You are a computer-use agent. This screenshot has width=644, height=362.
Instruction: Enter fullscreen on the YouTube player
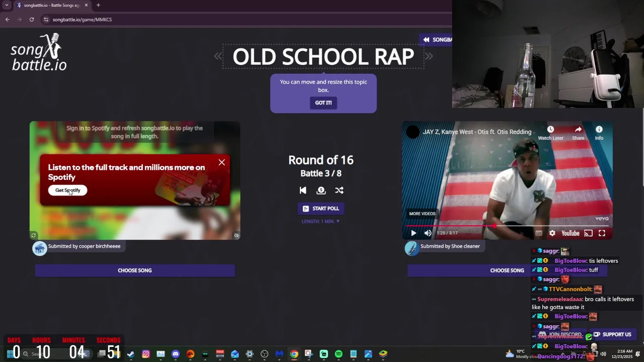(602, 233)
